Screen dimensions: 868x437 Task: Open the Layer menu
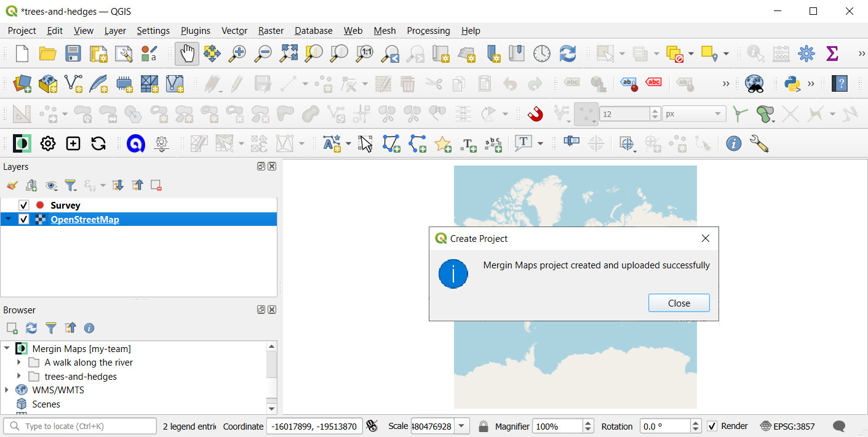click(115, 31)
